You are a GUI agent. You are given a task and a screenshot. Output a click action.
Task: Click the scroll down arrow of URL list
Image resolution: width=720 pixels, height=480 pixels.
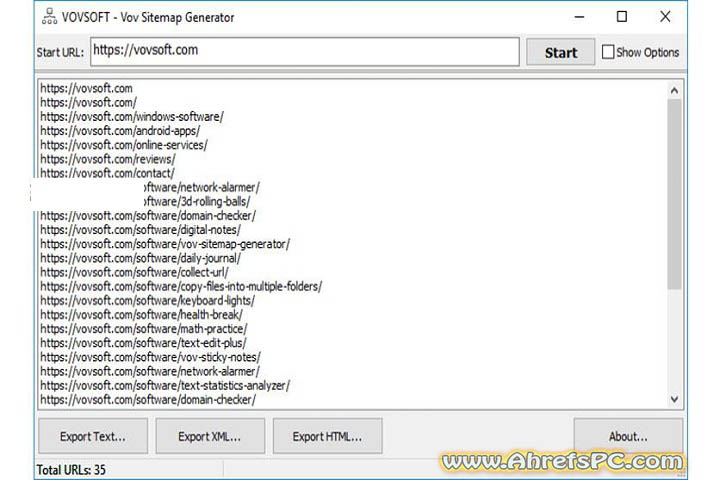(x=674, y=399)
